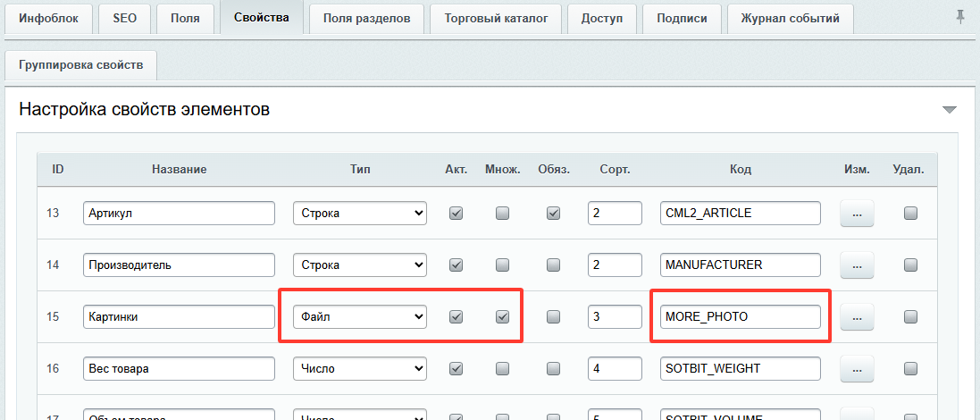Image resolution: width=980 pixels, height=420 pixels.
Task: Click ID value 15 in the table
Action: point(53,317)
